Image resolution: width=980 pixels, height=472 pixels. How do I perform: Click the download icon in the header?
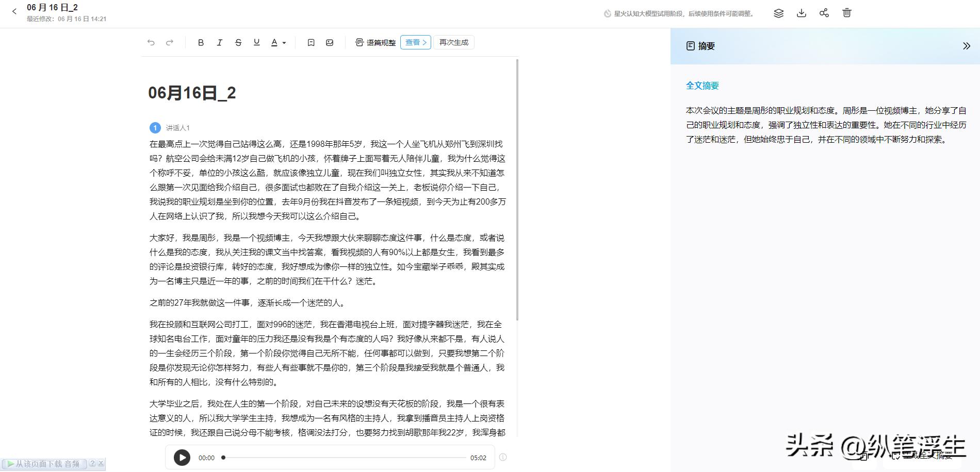tap(801, 13)
